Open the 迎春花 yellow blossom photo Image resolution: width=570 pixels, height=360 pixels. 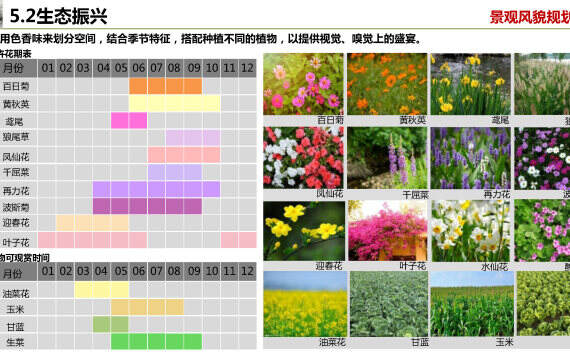pyautogui.click(x=304, y=231)
